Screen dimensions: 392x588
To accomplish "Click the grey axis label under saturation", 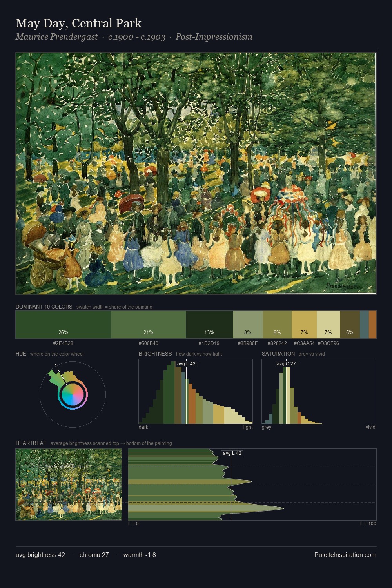I will 267,427.
